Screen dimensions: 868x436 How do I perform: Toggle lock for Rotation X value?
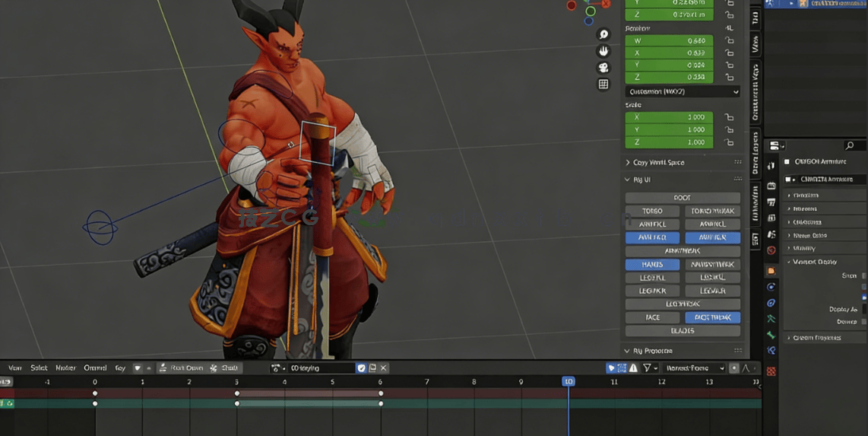(729, 53)
